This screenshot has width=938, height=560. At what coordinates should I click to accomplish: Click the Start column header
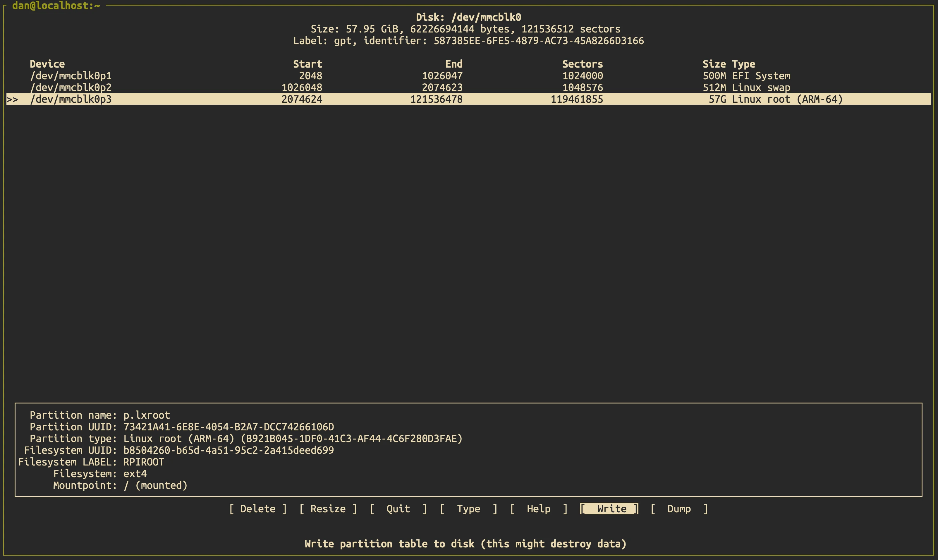pyautogui.click(x=307, y=64)
